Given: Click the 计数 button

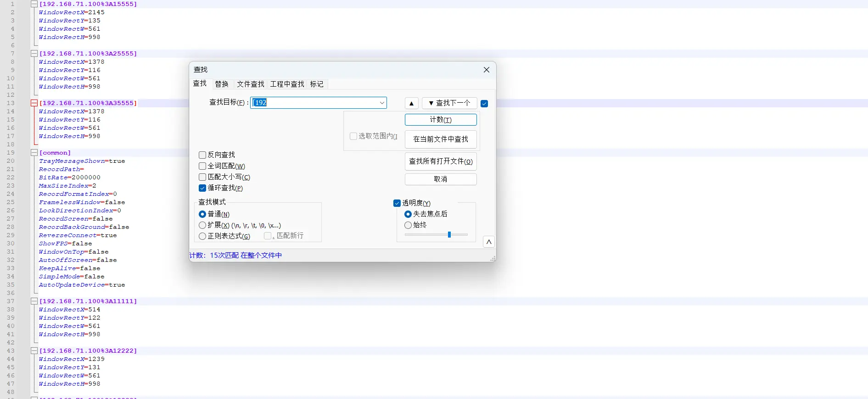Looking at the screenshot, I should tap(441, 120).
